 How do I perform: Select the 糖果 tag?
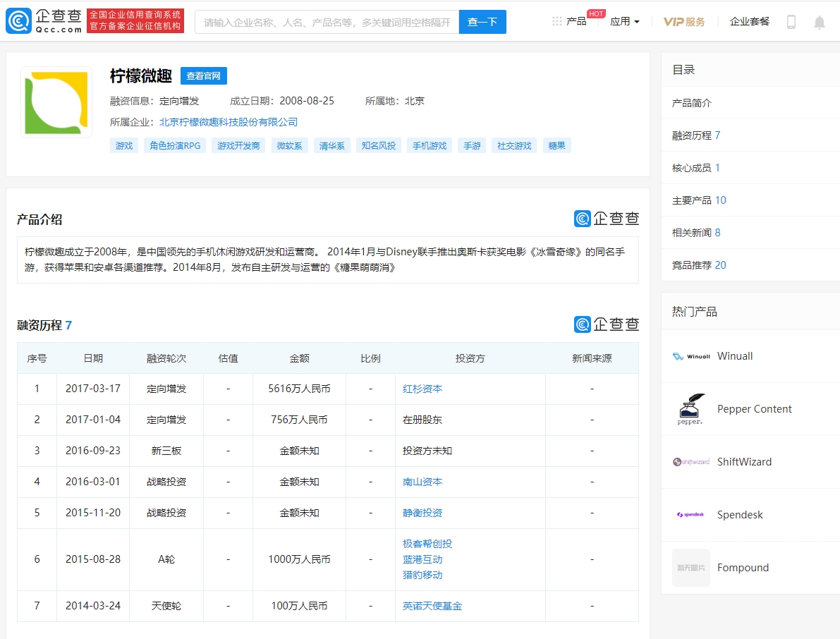click(556, 146)
